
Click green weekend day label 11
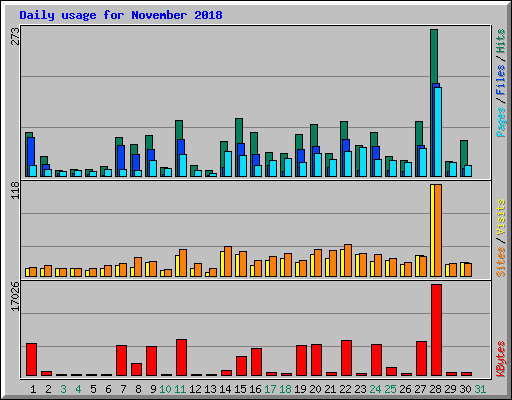[180, 389]
